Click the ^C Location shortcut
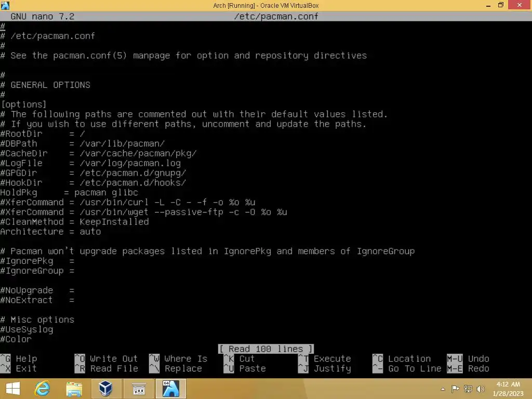This screenshot has height=399, width=532. pyautogui.click(x=402, y=358)
